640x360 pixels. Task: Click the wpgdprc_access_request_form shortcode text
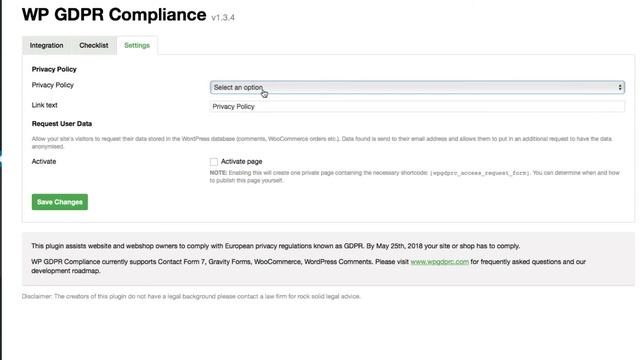480,173
